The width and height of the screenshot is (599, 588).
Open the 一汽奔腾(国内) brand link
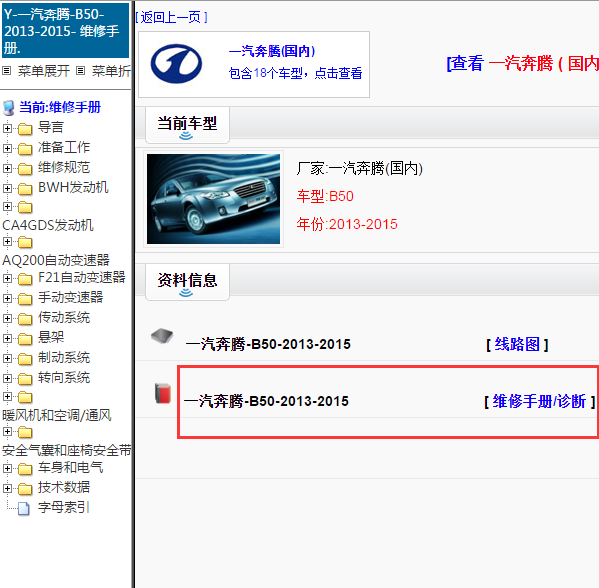click(272, 51)
